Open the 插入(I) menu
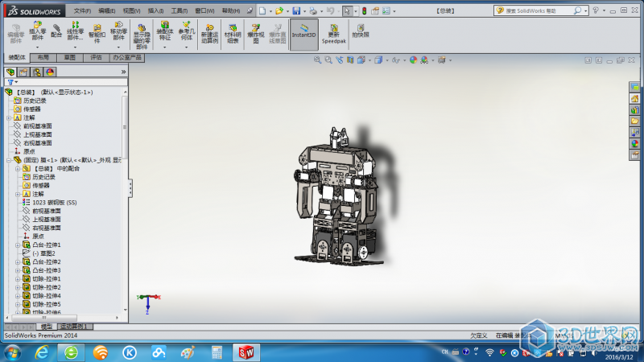 click(x=155, y=10)
